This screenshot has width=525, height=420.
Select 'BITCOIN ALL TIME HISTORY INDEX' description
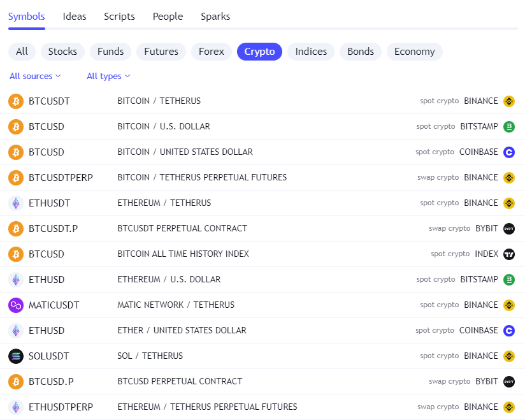[x=183, y=254]
